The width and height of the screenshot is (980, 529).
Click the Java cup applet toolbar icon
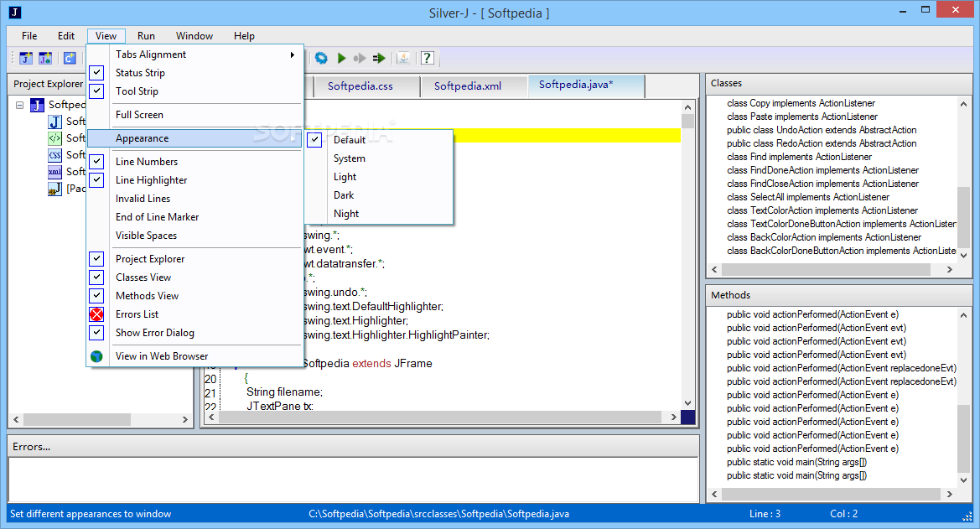(x=404, y=58)
